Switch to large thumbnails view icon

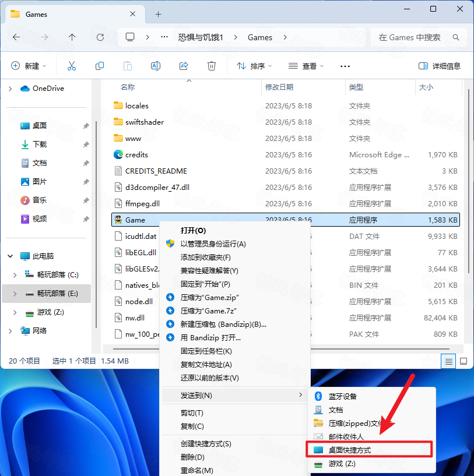tap(464, 361)
